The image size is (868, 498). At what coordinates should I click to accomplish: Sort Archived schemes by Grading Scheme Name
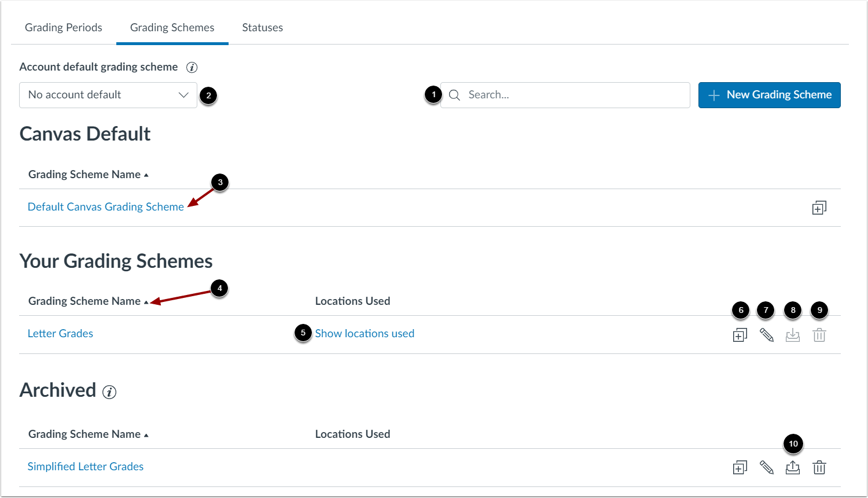point(89,434)
